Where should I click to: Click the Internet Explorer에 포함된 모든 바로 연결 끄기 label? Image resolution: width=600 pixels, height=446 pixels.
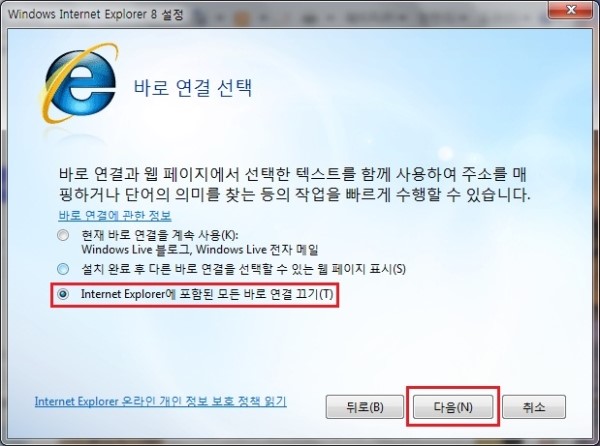207,294
